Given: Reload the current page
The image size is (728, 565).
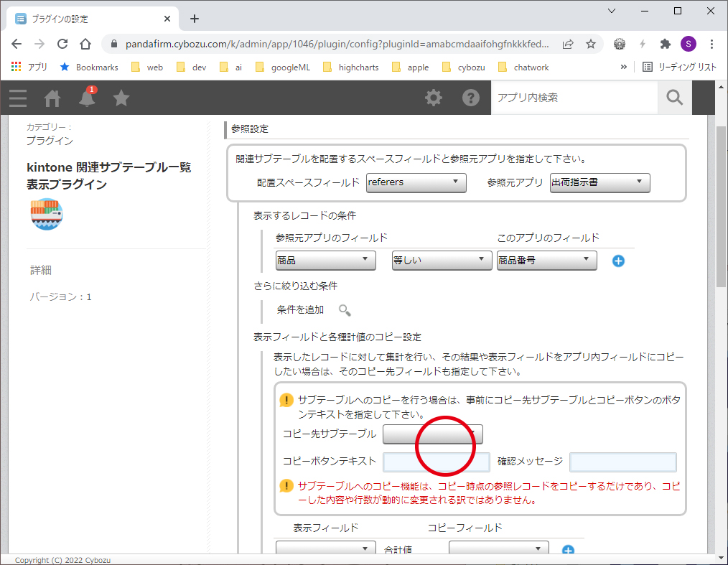Looking at the screenshot, I should pos(62,44).
